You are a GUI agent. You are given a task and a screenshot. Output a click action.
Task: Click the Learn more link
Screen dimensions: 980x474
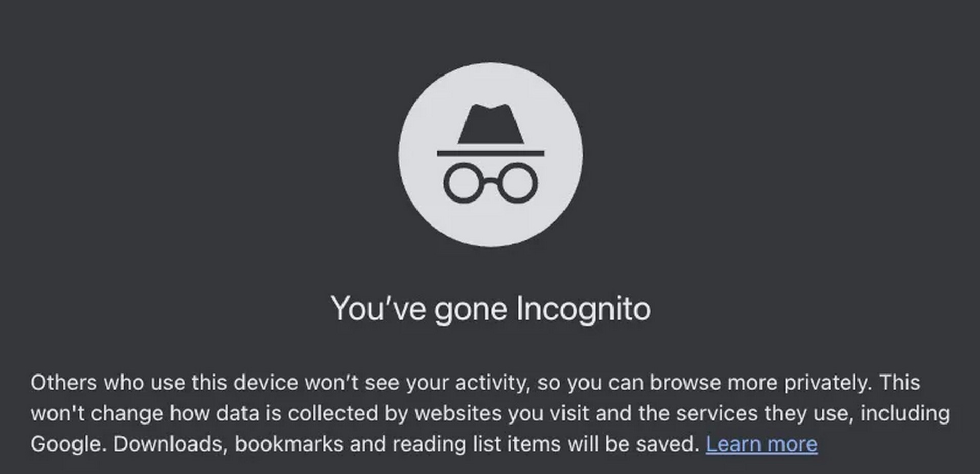[762, 444]
